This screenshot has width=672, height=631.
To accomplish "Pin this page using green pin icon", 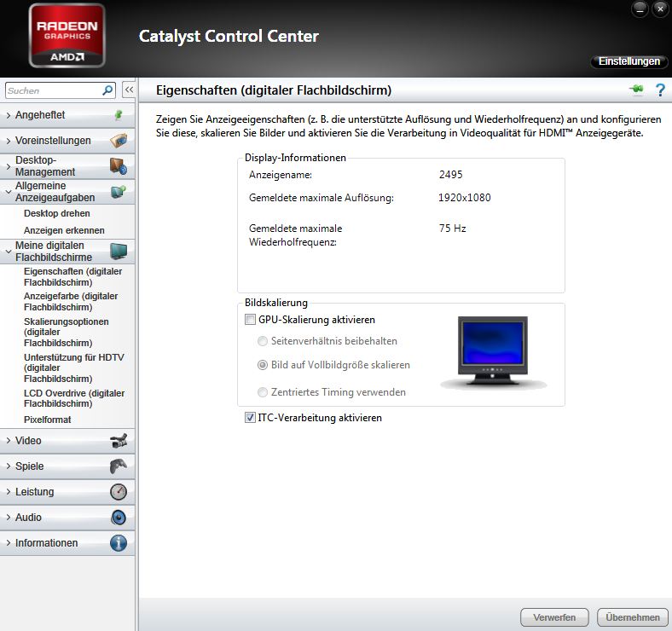I will pos(636,90).
